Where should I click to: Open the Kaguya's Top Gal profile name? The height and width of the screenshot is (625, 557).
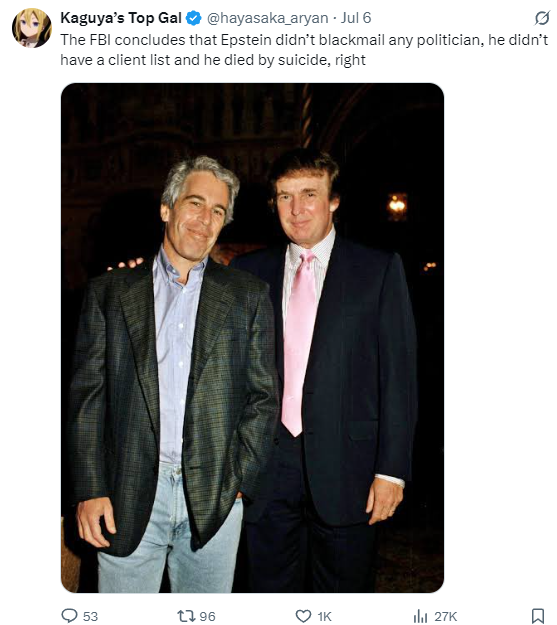pyautogui.click(x=121, y=18)
